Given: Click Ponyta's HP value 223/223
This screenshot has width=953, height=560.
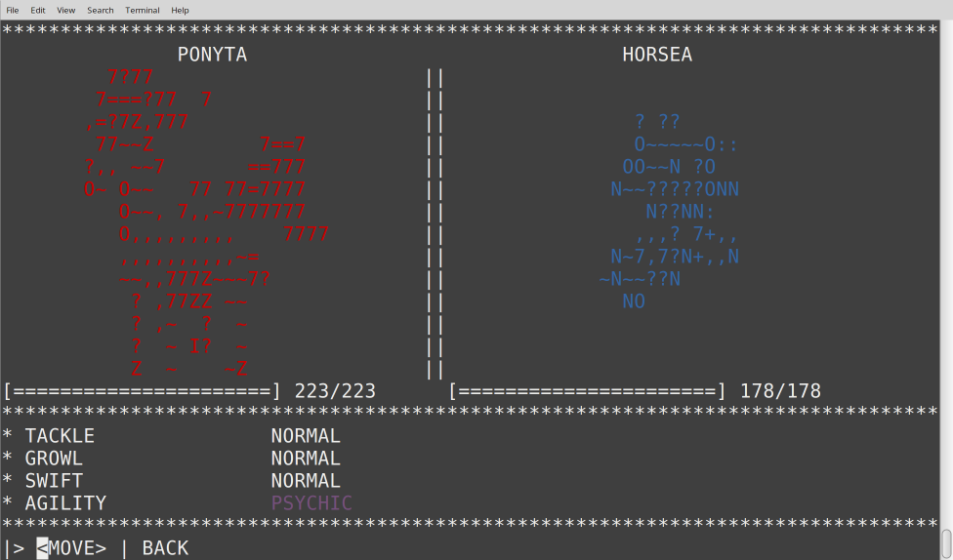Looking at the screenshot, I should (x=335, y=391).
